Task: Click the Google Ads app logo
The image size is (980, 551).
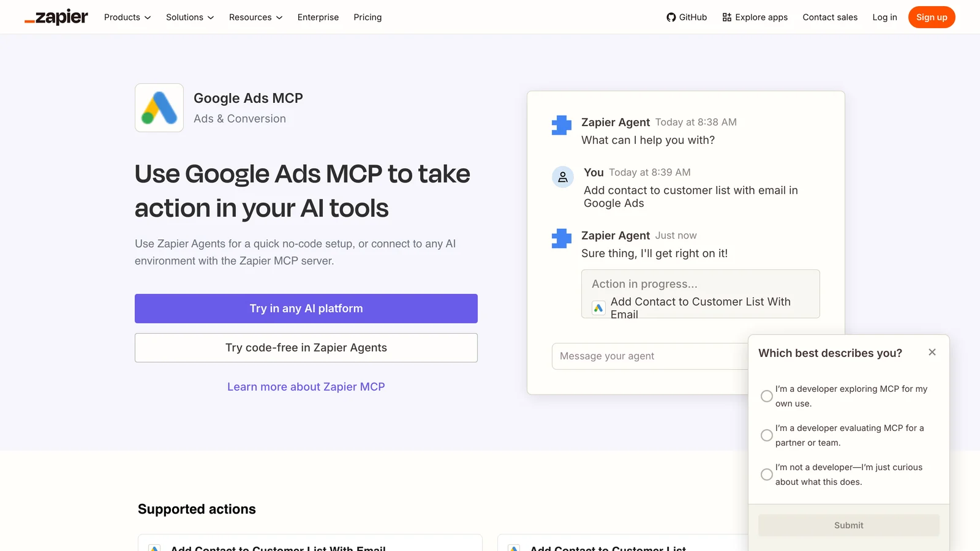Action: coord(159,108)
